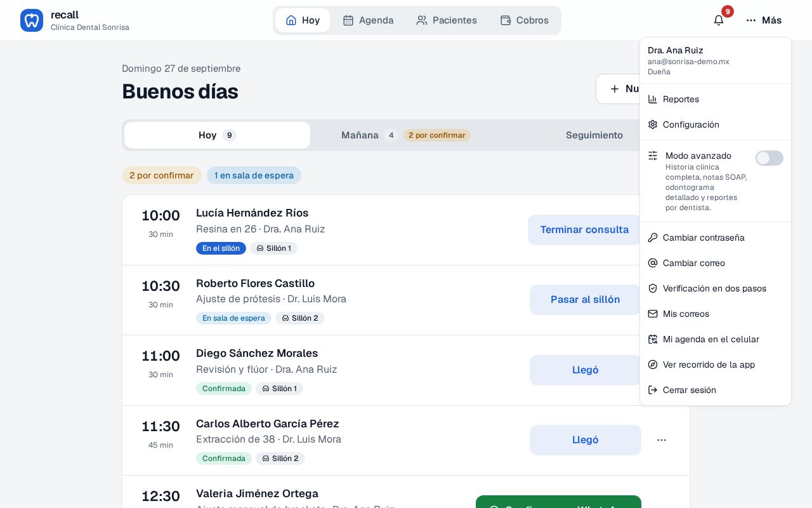Click the plus icon on new appointment button
The height and width of the screenshot is (508, 812).
pyautogui.click(x=614, y=89)
